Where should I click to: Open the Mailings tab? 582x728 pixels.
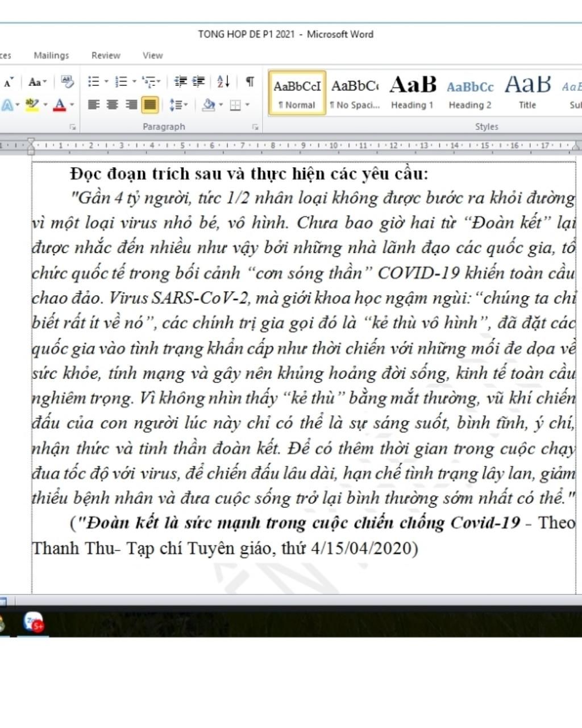click(51, 55)
